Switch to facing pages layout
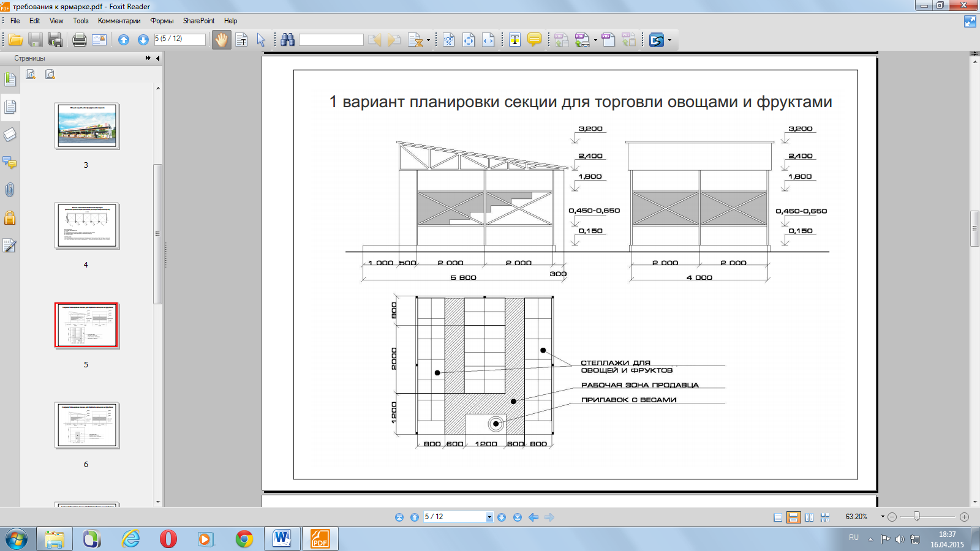The height and width of the screenshot is (551, 980). tap(809, 517)
